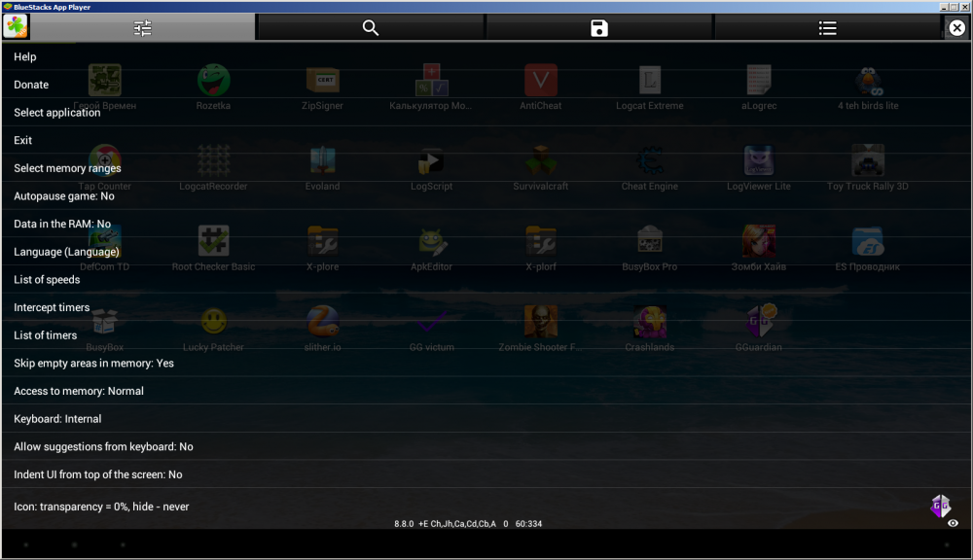The image size is (973, 560).
Task: Toggle the eye icon at bottom-right
Action: point(953,523)
